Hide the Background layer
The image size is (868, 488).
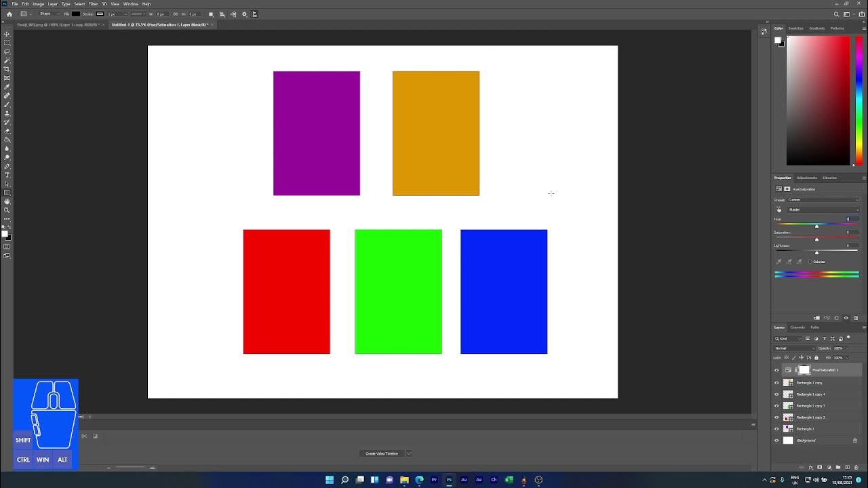(x=776, y=441)
